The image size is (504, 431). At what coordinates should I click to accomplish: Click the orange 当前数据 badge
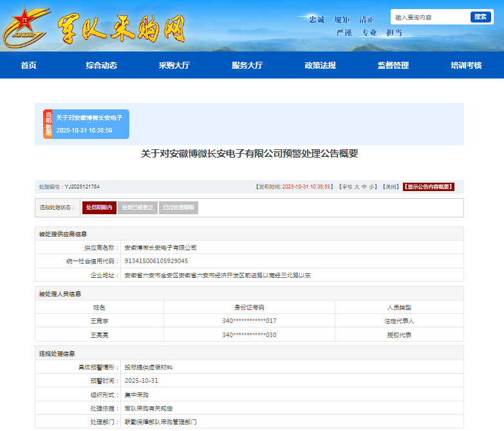[48, 124]
